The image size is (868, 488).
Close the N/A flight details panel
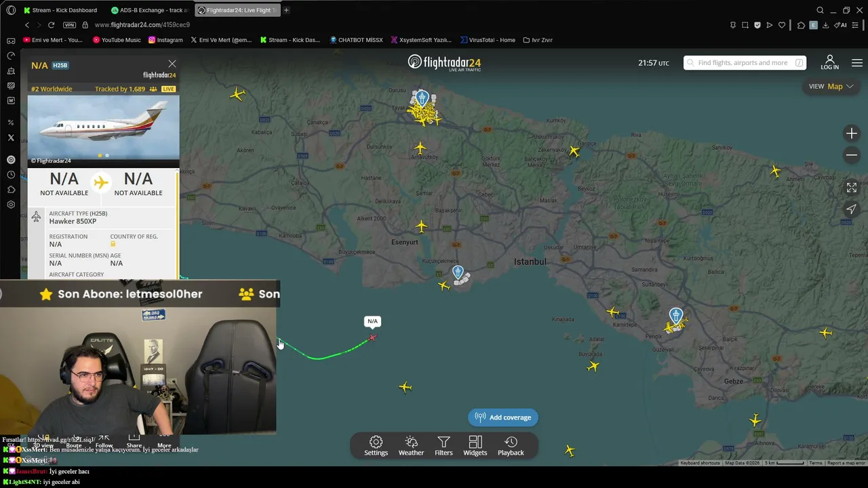pyautogui.click(x=172, y=64)
